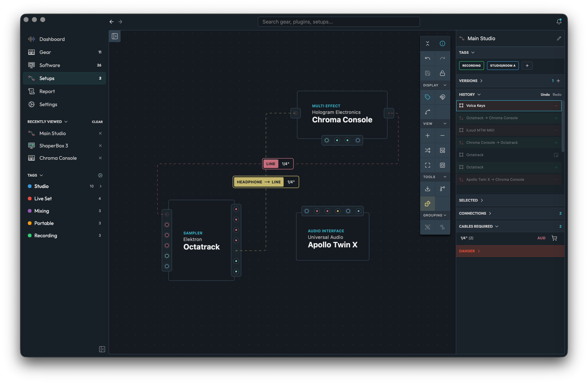Click the curved cable style icon
The height and width of the screenshot is (384, 588).
(x=427, y=112)
